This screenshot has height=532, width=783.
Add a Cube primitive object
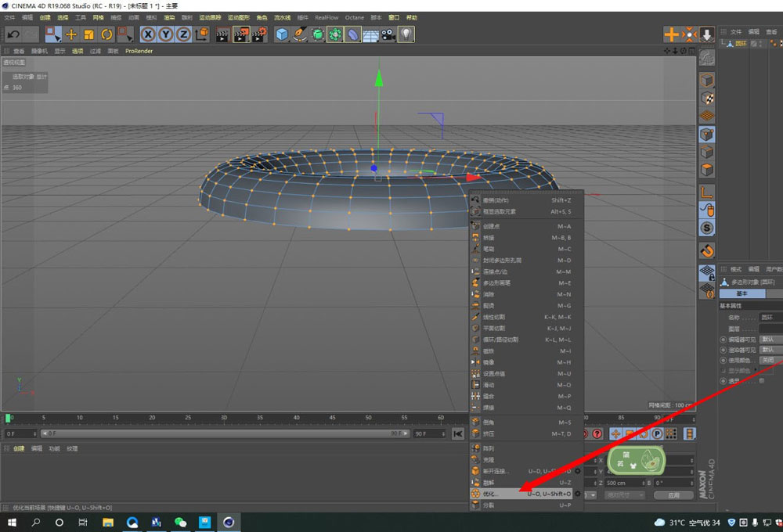(x=282, y=34)
